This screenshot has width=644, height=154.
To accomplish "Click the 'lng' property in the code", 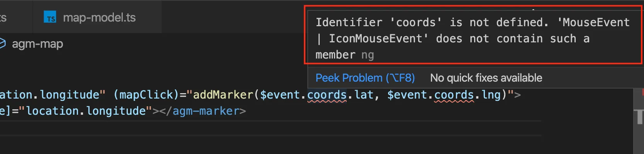I will 490,95.
